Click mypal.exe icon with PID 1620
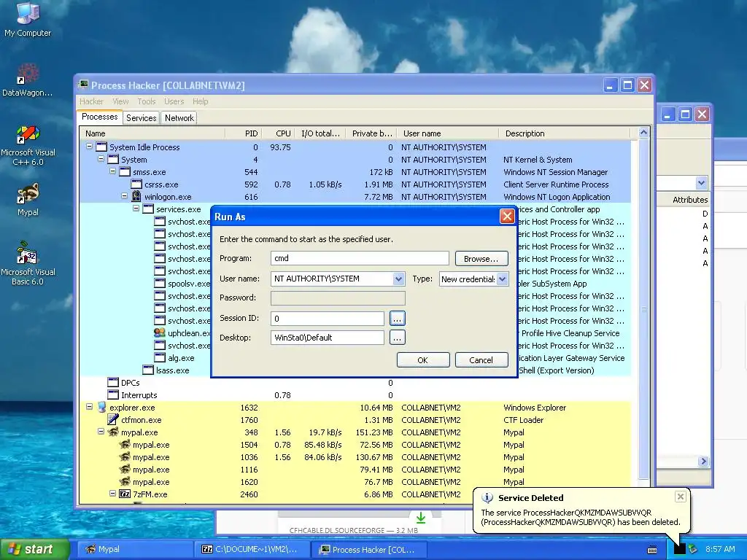747x560 pixels. click(125, 481)
